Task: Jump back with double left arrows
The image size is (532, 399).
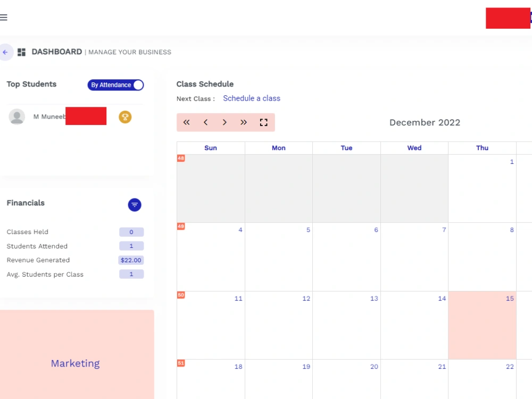Action: point(186,122)
